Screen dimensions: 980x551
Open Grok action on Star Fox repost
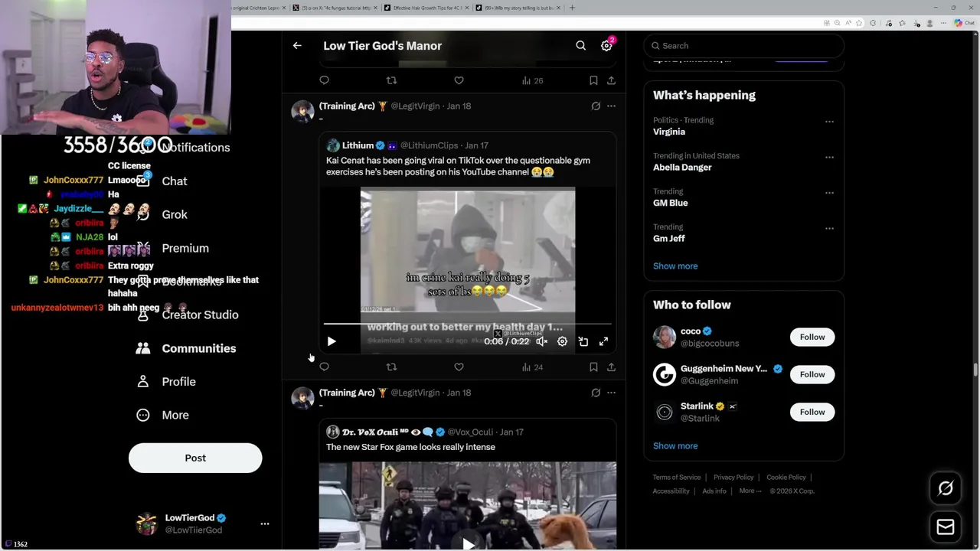(x=596, y=393)
